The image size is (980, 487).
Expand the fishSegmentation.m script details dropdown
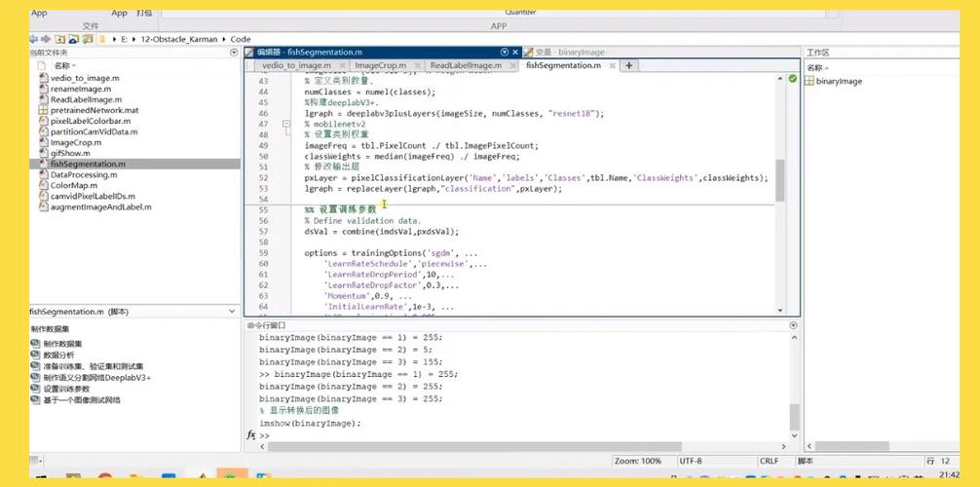point(232,312)
